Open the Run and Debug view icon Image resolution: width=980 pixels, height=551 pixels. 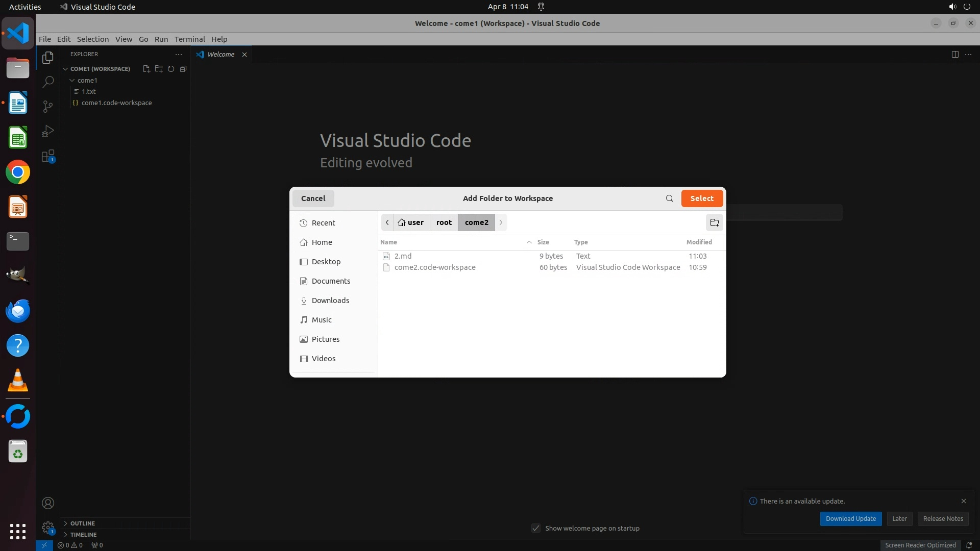coord(48,131)
